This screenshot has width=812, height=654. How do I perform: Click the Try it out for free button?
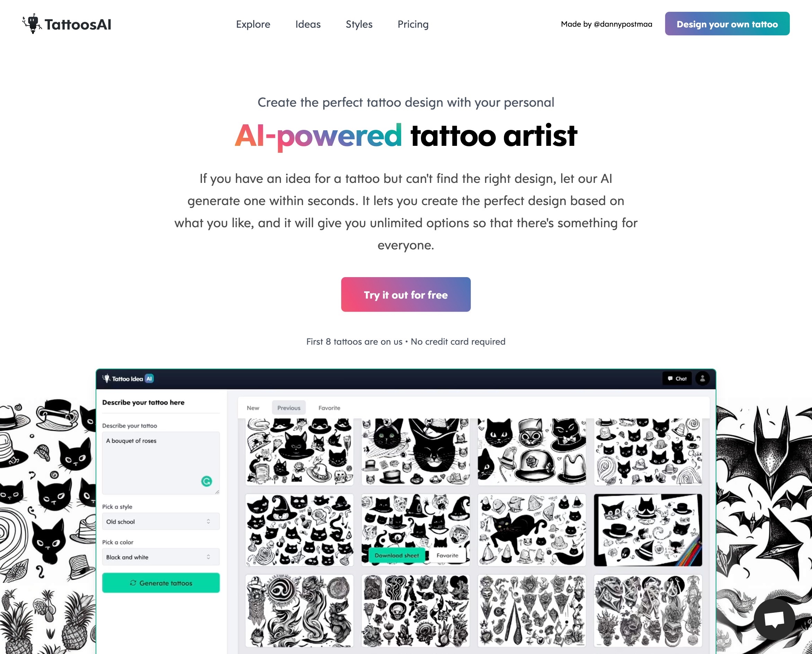(x=406, y=294)
